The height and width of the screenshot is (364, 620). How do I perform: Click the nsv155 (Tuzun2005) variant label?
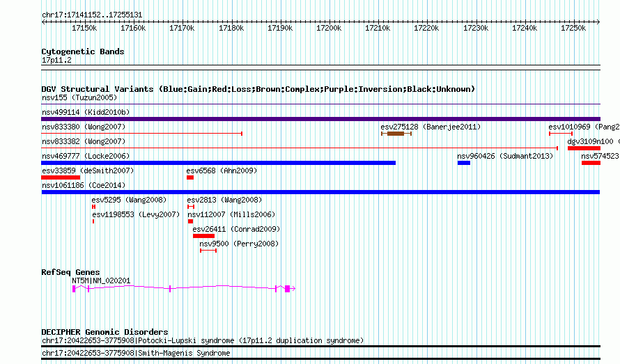pos(79,97)
